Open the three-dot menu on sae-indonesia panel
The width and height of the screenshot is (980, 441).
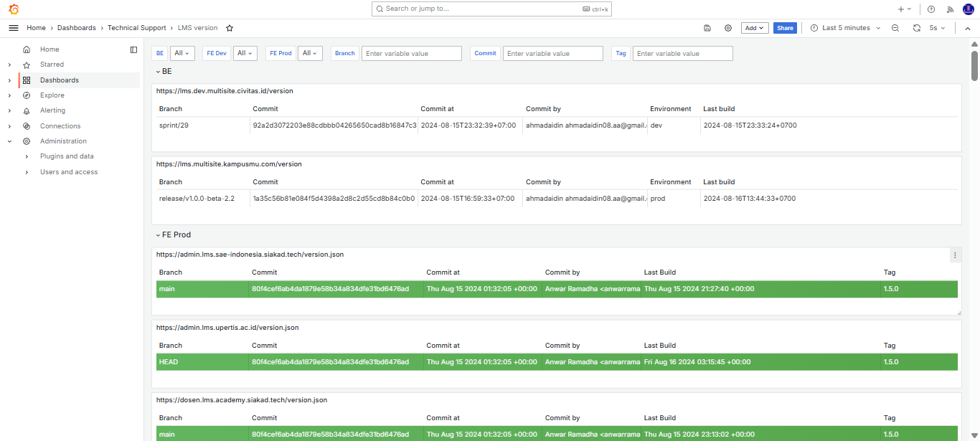(955, 255)
